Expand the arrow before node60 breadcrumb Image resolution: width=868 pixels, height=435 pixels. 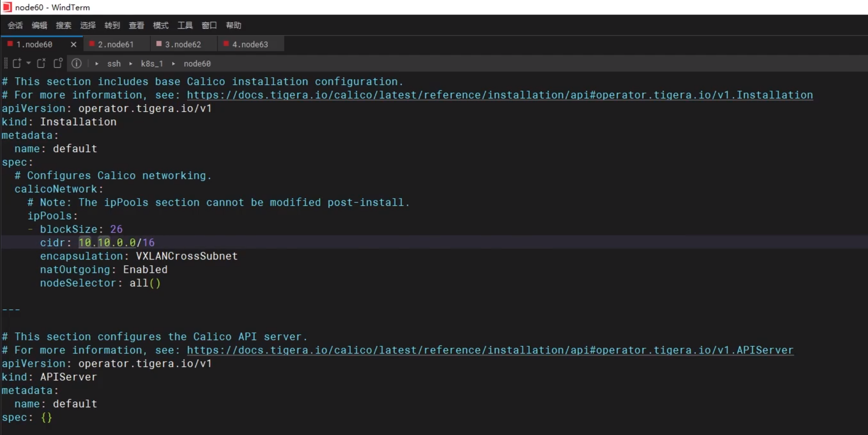(x=174, y=64)
